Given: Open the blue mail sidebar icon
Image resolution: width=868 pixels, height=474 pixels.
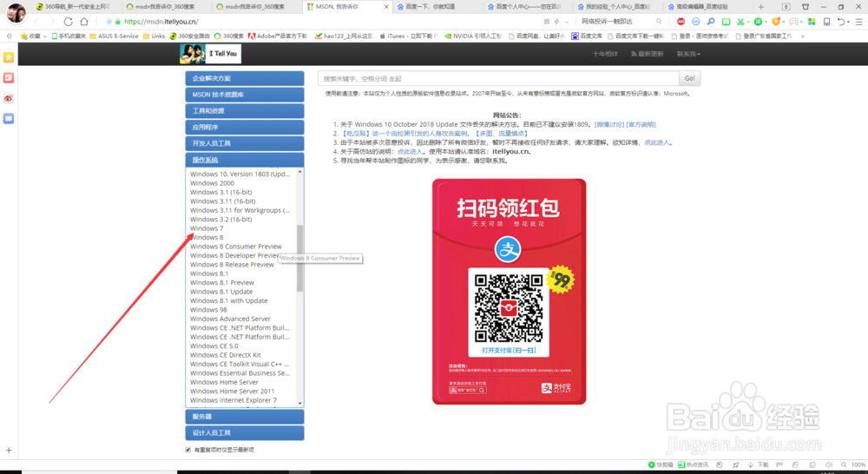Looking at the screenshot, I should pos(9,118).
